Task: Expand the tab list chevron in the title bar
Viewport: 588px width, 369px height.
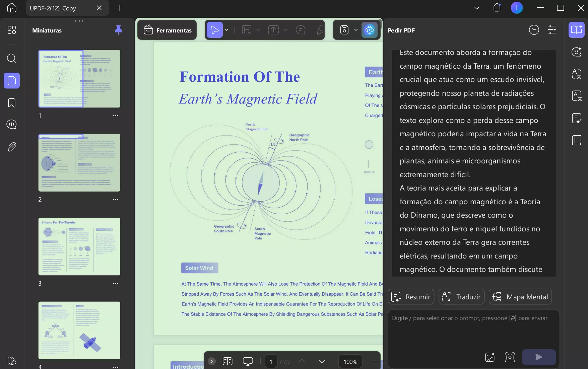Action: pyautogui.click(x=476, y=8)
